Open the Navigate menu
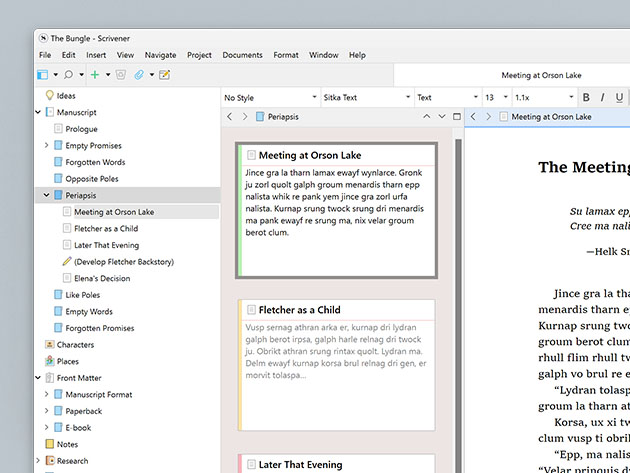The height and width of the screenshot is (473, 630). point(160,55)
